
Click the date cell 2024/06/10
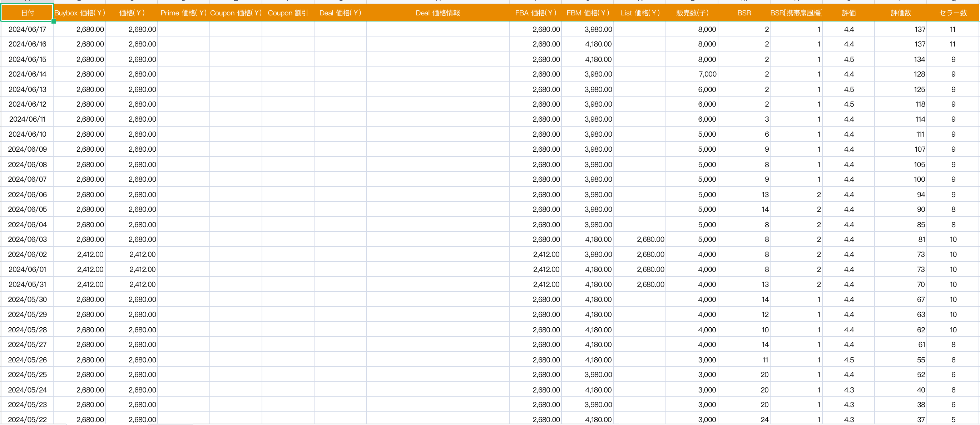pos(27,134)
